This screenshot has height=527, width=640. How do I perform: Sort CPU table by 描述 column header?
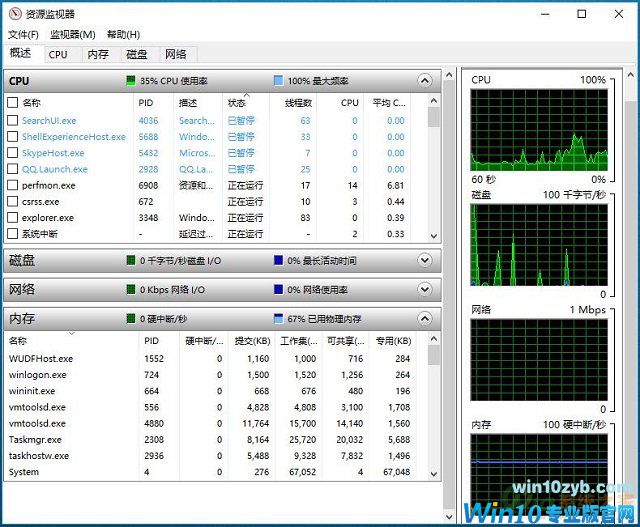(198, 102)
